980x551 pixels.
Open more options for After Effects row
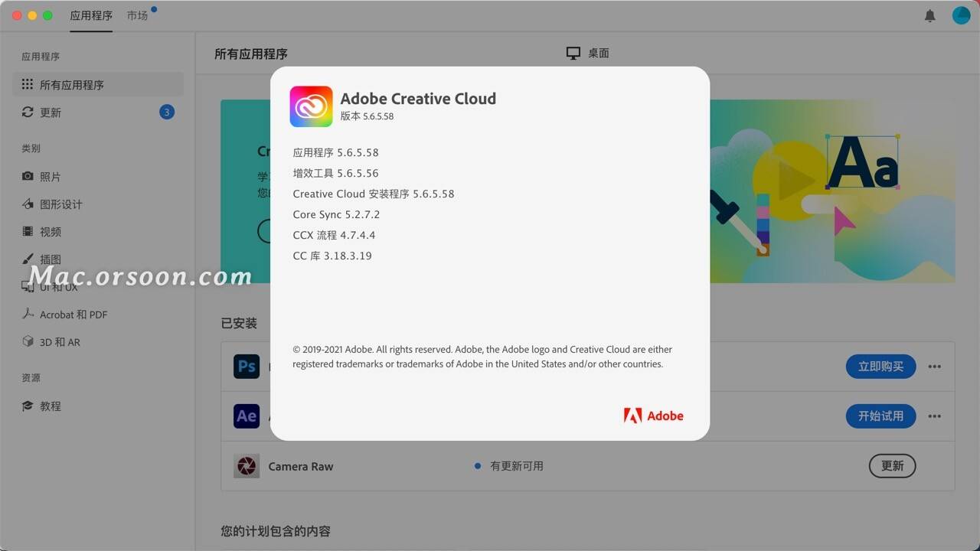coord(935,416)
